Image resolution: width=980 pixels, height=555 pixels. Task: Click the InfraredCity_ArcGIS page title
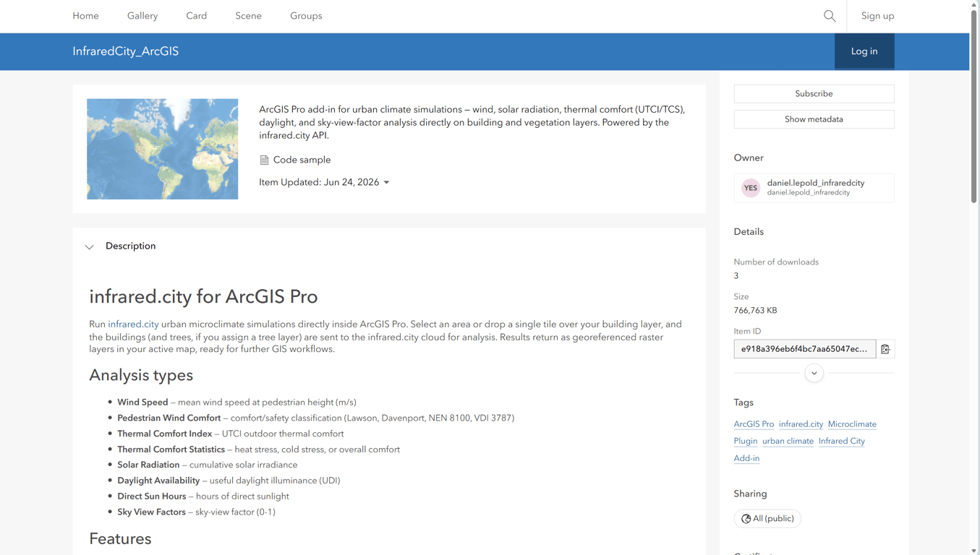pyautogui.click(x=125, y=51)
